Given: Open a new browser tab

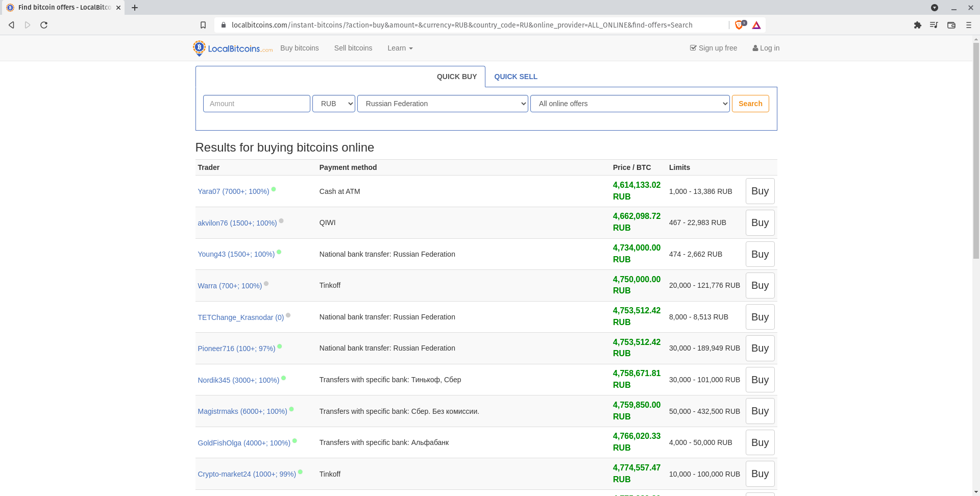Looking at the screenshot, I should tap(135, 8).
